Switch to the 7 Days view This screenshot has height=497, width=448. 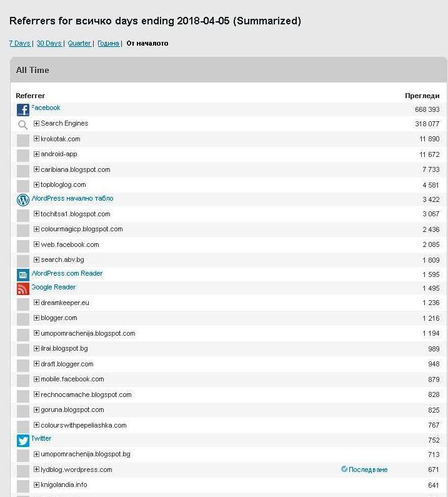pos(19,44)
